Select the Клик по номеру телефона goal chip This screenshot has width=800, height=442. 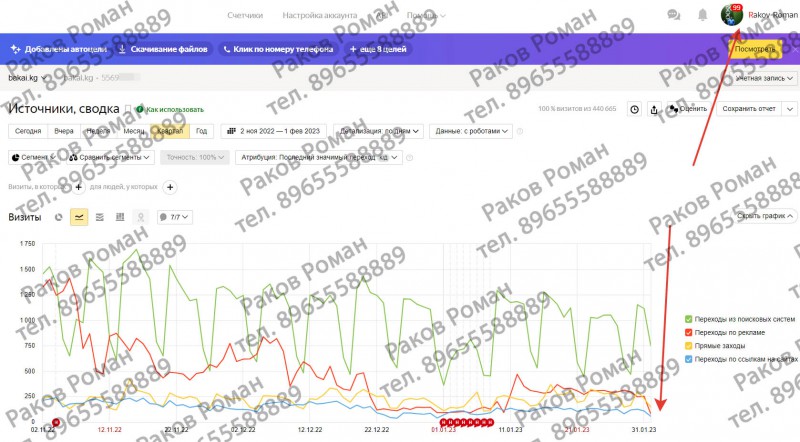(x=278, y=49)
